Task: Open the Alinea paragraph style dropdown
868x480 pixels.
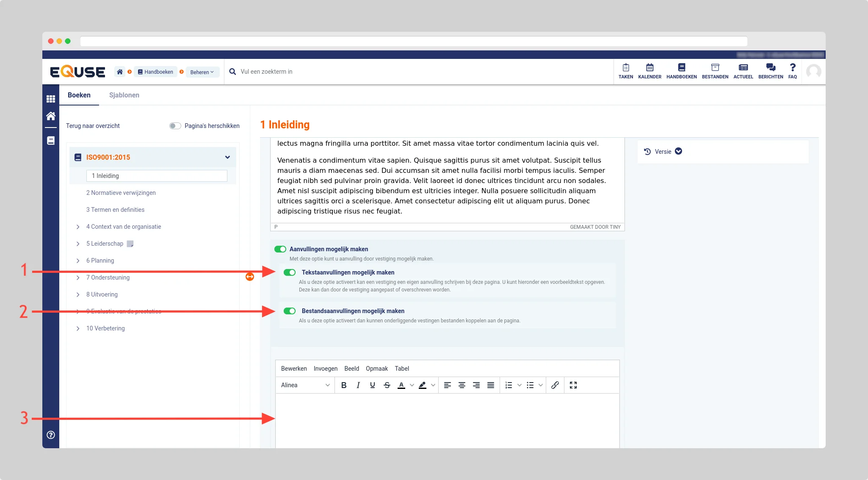Action: point(305,385)
